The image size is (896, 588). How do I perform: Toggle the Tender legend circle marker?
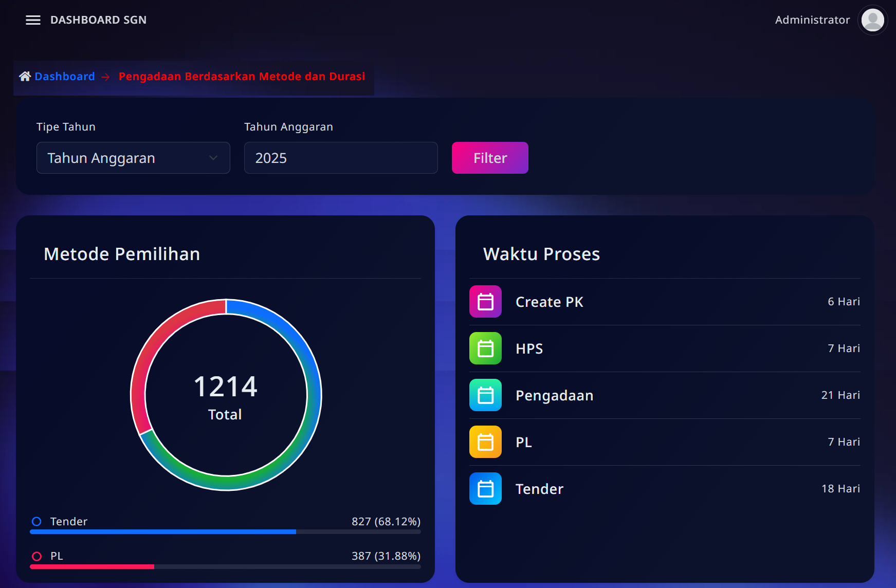(36, 522)
